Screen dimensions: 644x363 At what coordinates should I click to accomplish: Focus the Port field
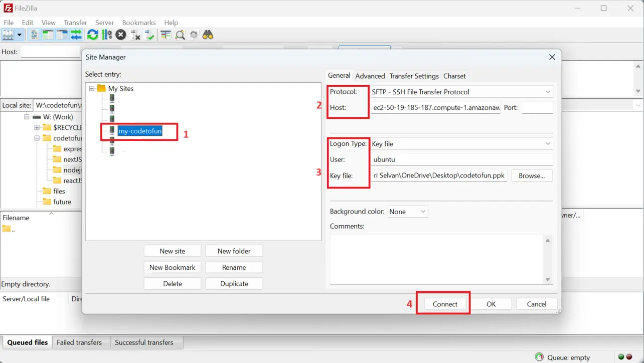(x=537, y=107)
